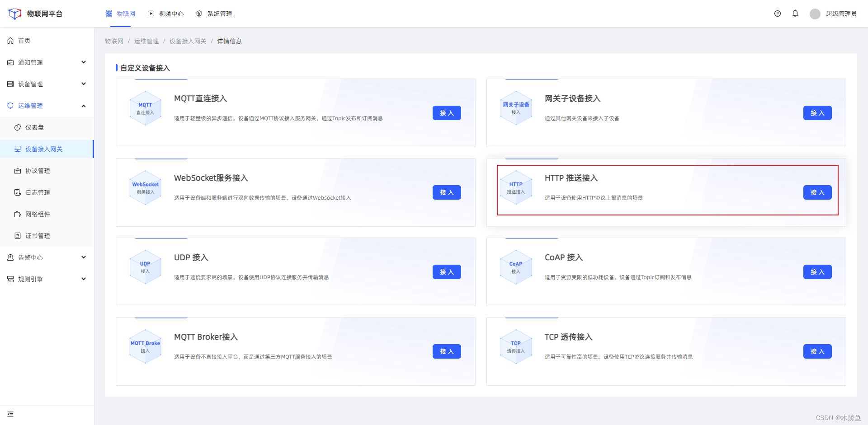
Task: Click the 设备接入网关 monitor icon
Action: click(x=18, y=149)
